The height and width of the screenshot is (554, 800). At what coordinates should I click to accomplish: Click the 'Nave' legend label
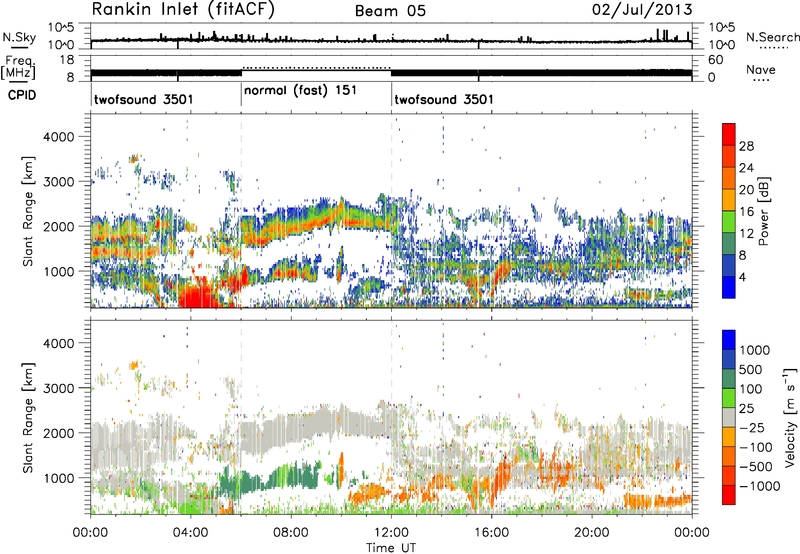pyautogui.click(x=761, y=70)
